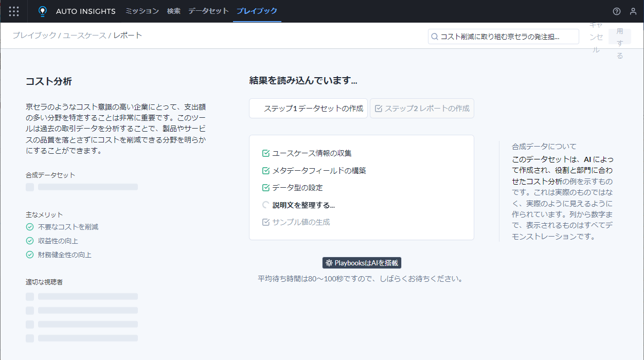Click the キャンセル button
Screen dimensions: 644x360
click(x=596, y=37)
